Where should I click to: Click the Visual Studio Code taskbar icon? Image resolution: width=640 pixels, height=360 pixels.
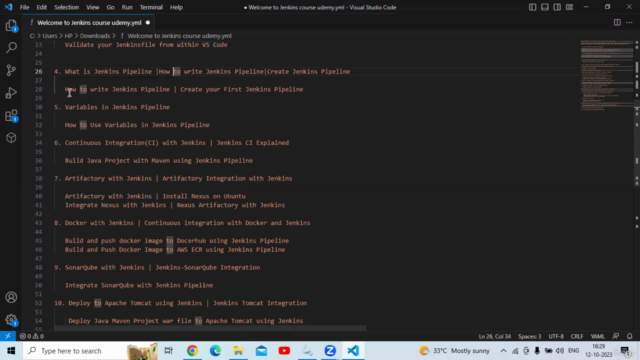pos(353,351)
